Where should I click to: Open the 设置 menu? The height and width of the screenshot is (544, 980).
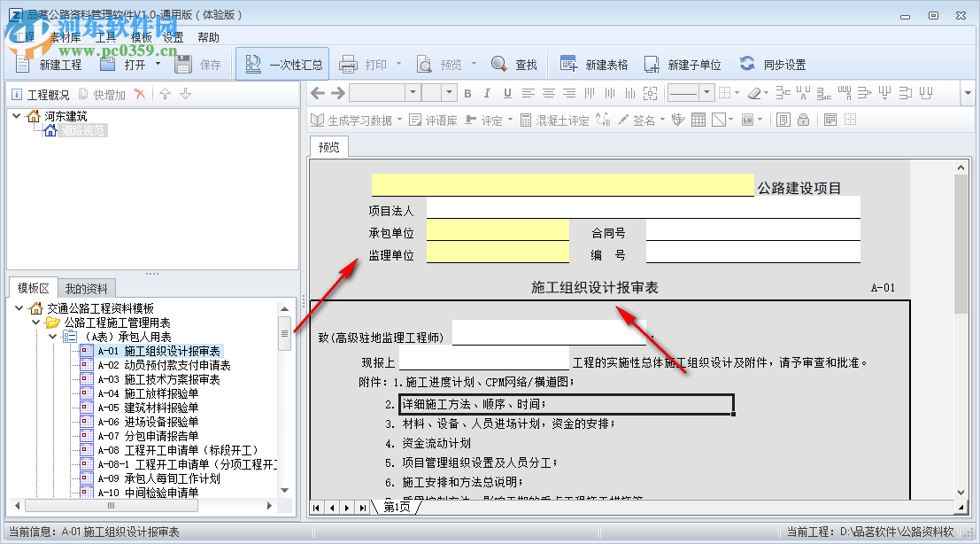click(x=172, y=37)
